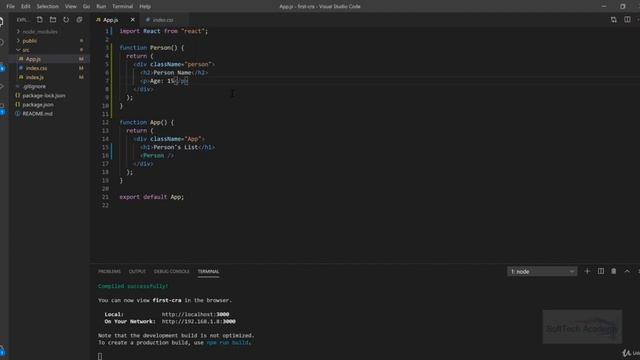Click 'Compiled successfully!' terminal message
The image size is (640, 360).
[x=133, y=286]
